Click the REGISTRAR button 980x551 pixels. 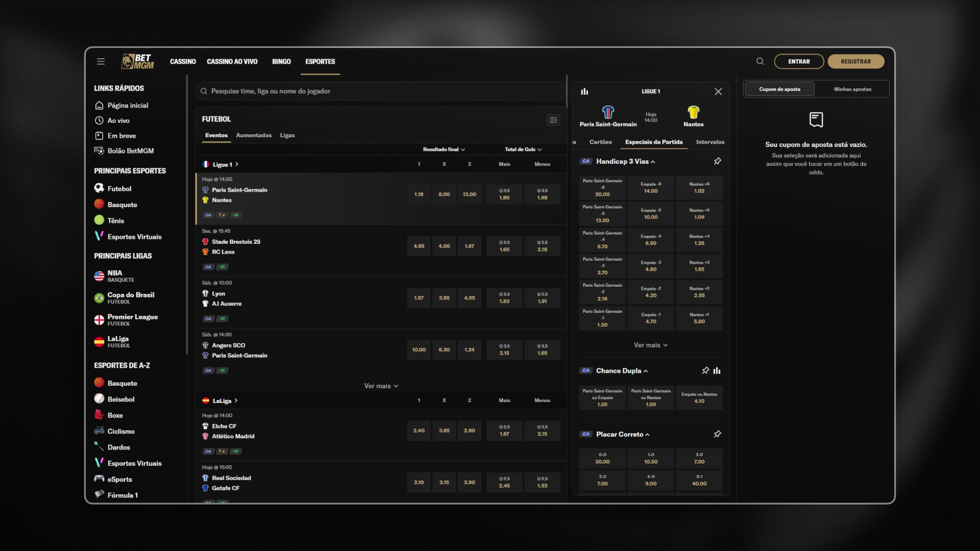coord(856,61)
